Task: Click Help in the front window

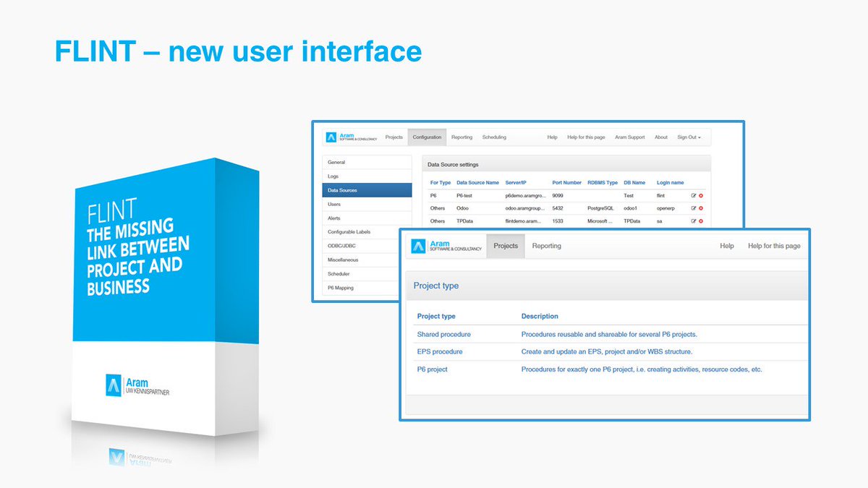Action: tap(727, 246)
